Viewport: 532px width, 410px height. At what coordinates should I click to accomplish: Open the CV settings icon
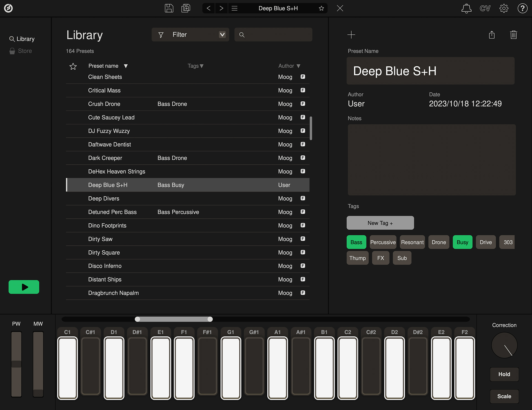coord(485,8)
